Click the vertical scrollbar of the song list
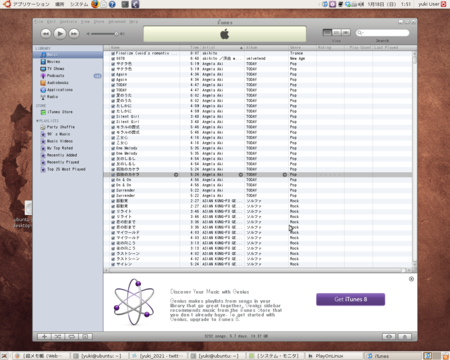 tap(414, 158)
